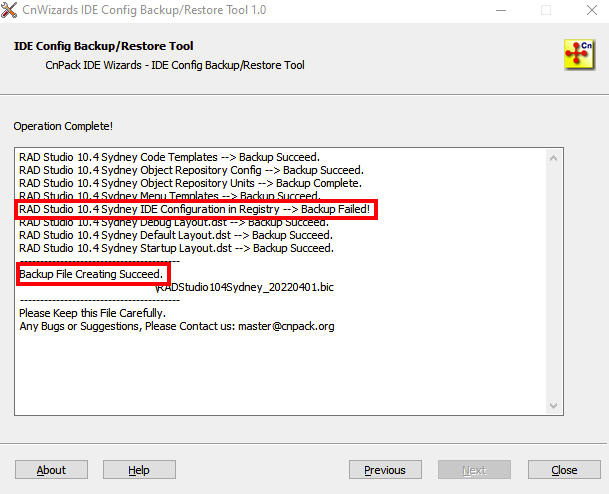This screenshot has height=494, width=609.
Task: Click the 'Startup Layout.dst' log line
Action: click(176, 248)
